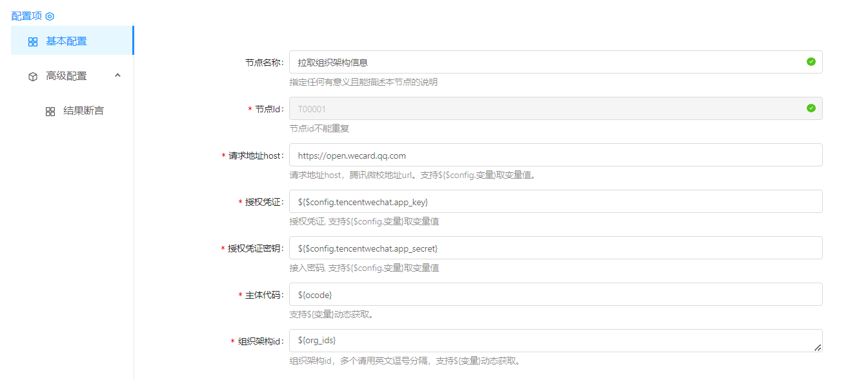Click the 配置项 header text
This screenshot has height=380, width=868.
pos(26,16)
